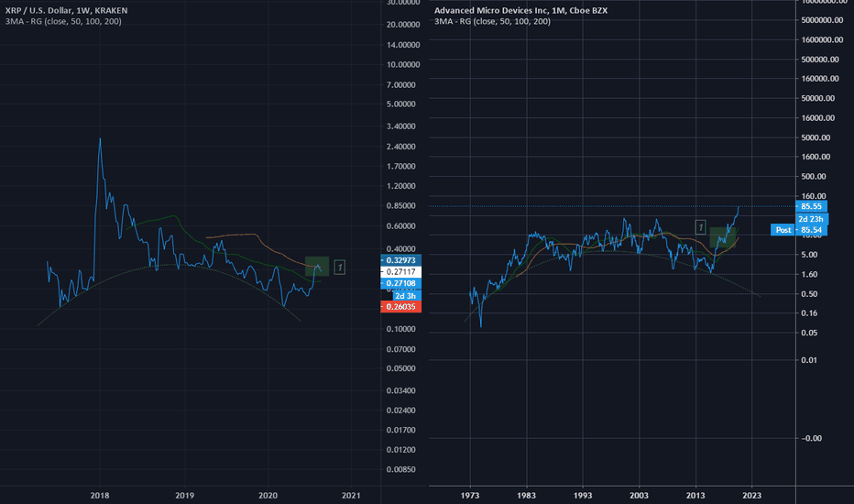Click the 20.00000 price scale value
This screenshot has width=854, height=504.
pyautogui.click(x=403, y=25)
